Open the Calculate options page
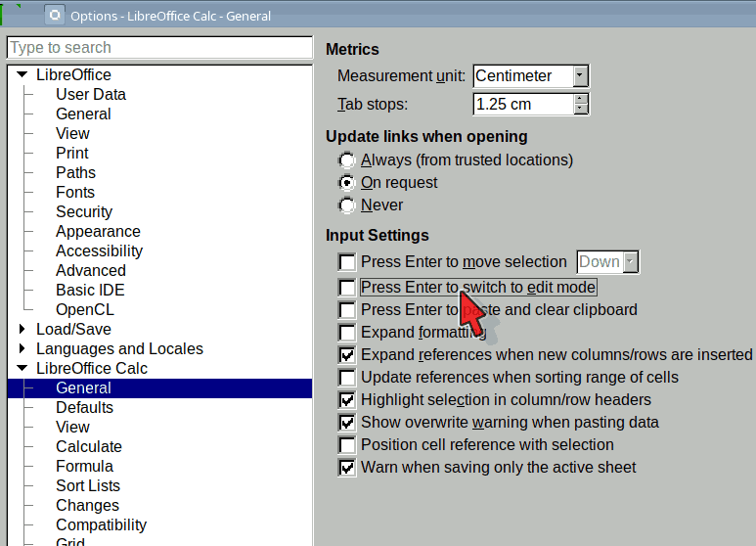This screenshot has width=756, height=546. tap(89, 446)
